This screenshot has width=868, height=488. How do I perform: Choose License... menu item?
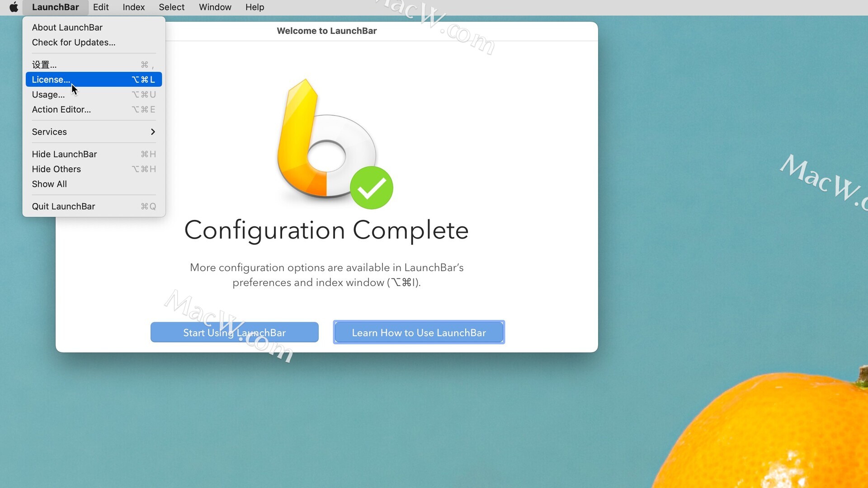tap(94, 80)
